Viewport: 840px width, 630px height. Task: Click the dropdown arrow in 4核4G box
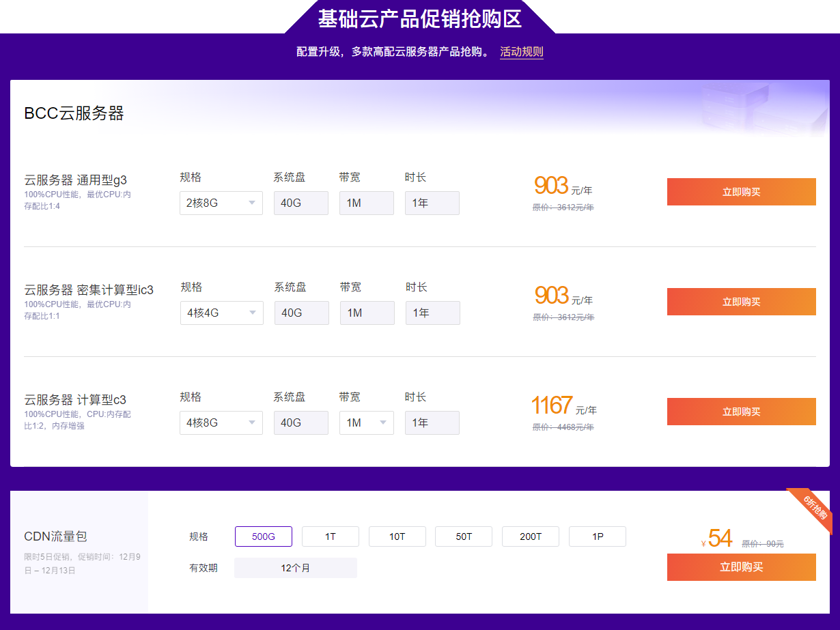(x=253, y=313)
